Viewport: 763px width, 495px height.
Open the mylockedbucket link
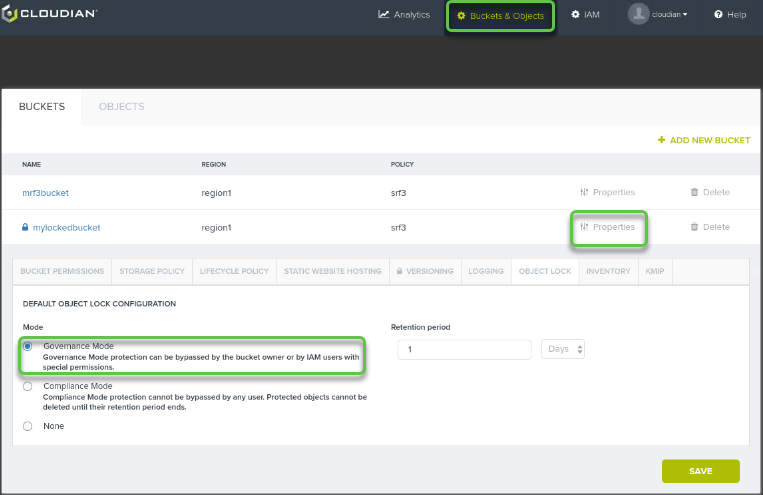[x=66, y=227]
